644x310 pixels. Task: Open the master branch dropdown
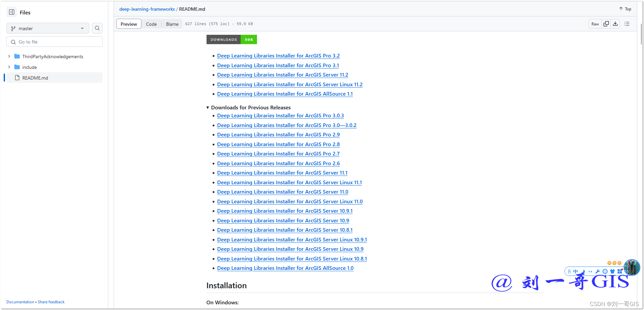48,28
